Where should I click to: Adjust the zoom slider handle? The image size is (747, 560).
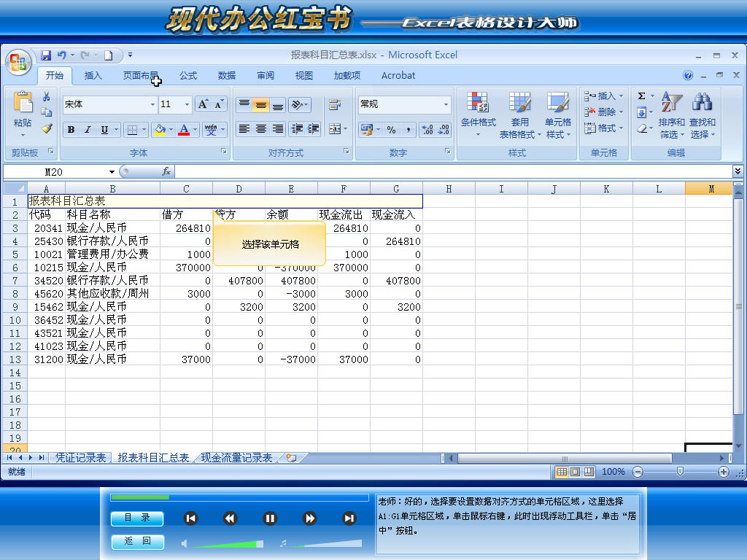(680, 472)
